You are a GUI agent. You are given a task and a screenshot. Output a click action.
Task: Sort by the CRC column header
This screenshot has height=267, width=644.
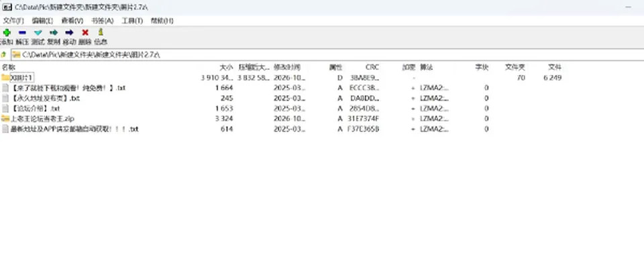pyautogui.click(x=372, y=67)
